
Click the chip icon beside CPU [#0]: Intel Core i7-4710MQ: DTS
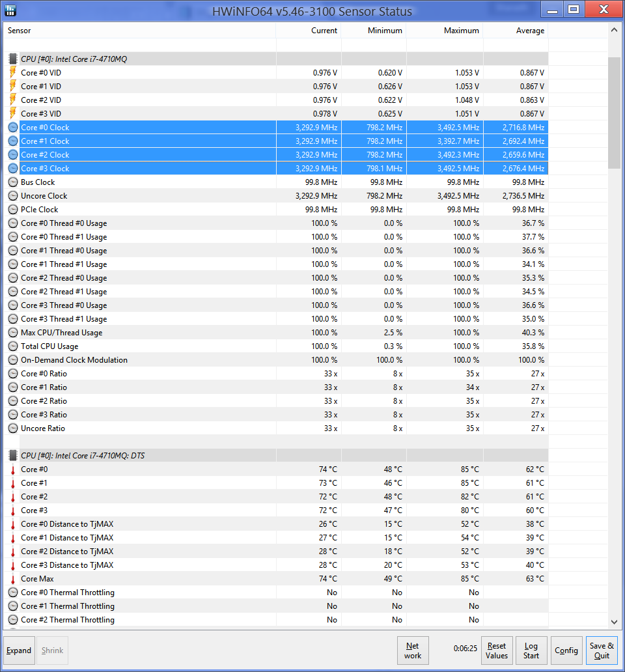pos(13,455)
